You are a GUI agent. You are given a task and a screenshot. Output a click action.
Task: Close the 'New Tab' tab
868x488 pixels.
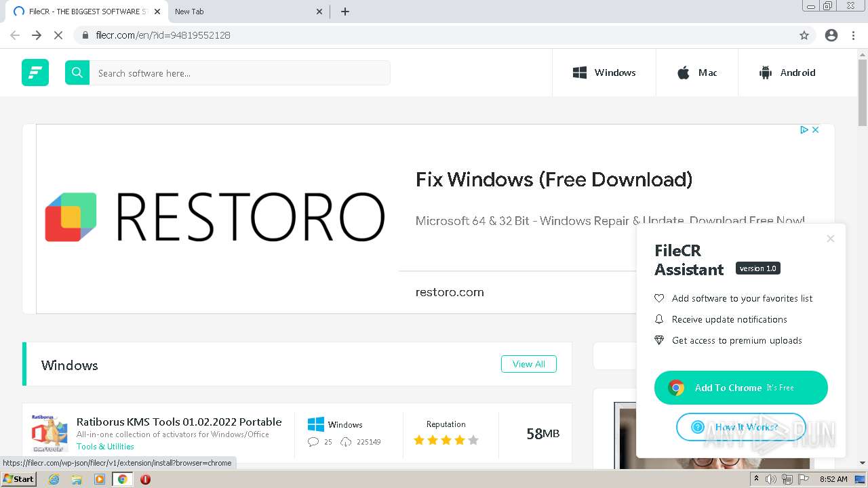click(x=319, y=12)
